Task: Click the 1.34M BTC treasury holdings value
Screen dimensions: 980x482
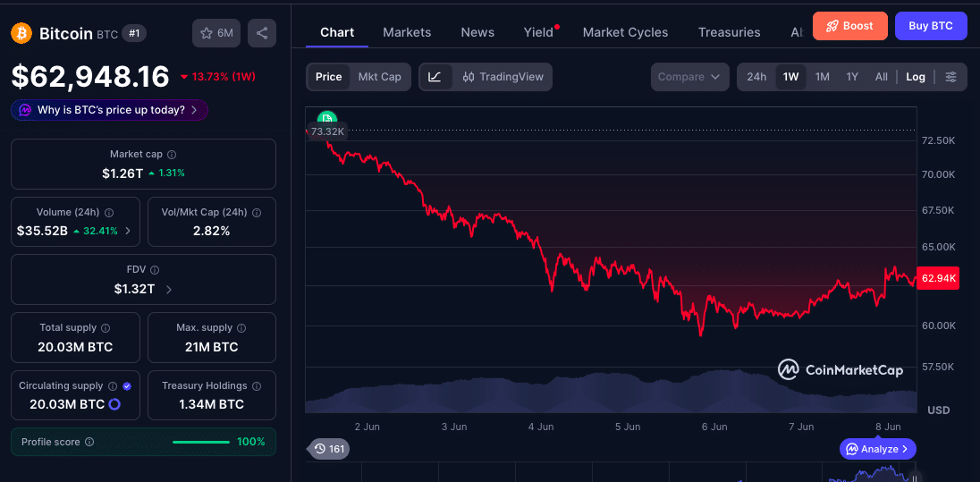Action: [x=211, y=404]
